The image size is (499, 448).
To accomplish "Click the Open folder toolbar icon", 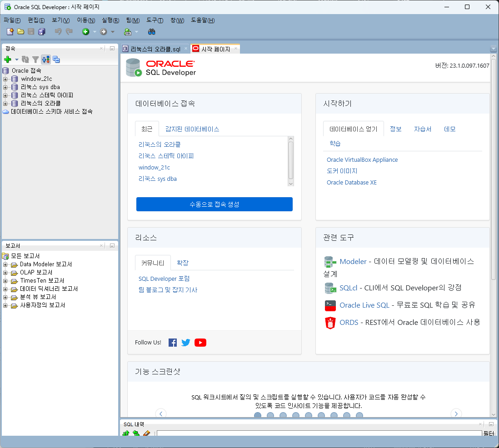I will tap(21, 31).
